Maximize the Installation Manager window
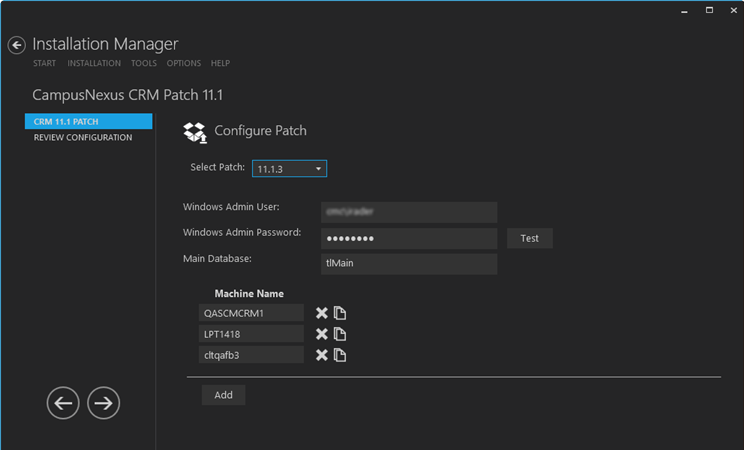 [709, 10]
